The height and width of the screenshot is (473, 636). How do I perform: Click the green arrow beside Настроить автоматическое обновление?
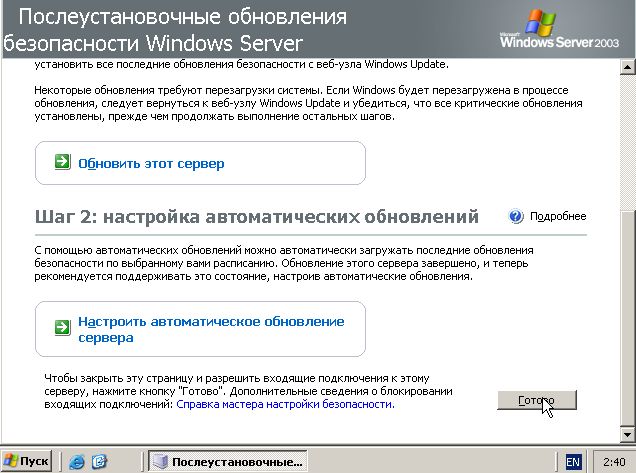coord(62,327)
